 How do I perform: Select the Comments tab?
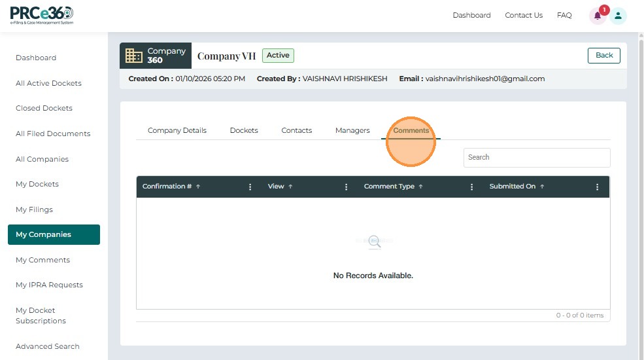point(411,130)
